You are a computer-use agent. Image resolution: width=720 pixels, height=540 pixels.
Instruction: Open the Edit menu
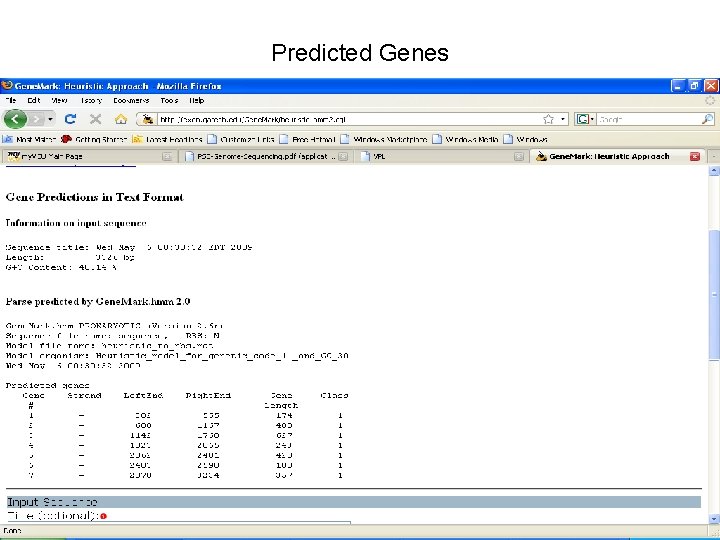tap(34, 101)
